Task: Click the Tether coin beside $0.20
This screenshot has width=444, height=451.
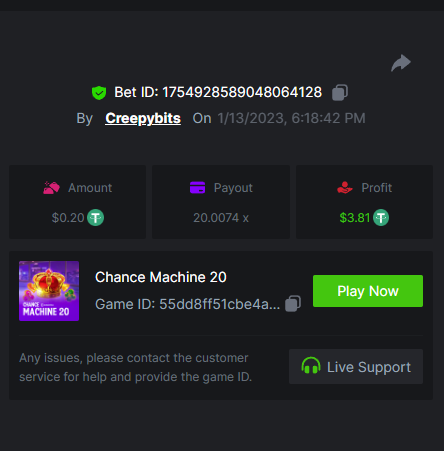Action: pos(95,218)
